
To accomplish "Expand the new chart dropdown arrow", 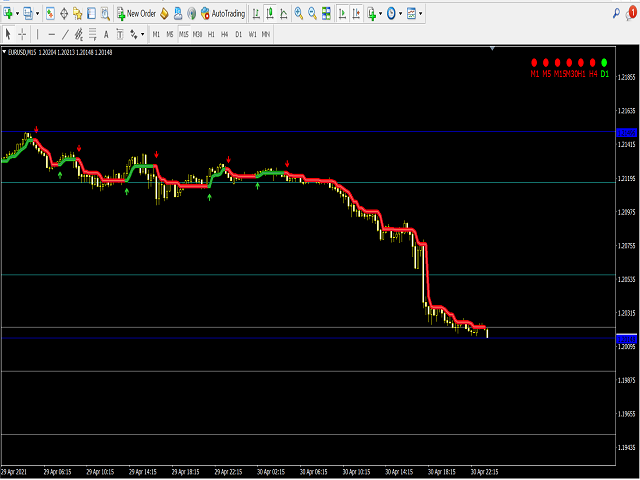I will click(18, 14).
